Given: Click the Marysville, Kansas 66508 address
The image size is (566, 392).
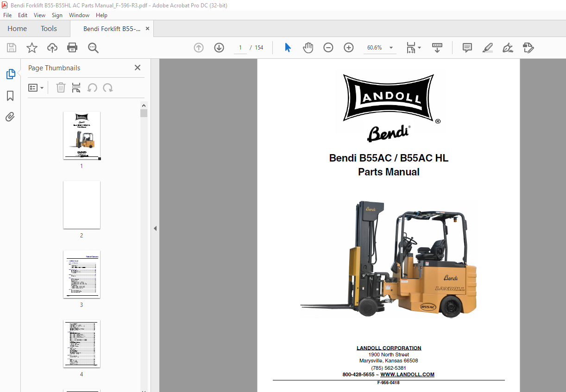Looking at the screenshot, I should tap(389, 361).
